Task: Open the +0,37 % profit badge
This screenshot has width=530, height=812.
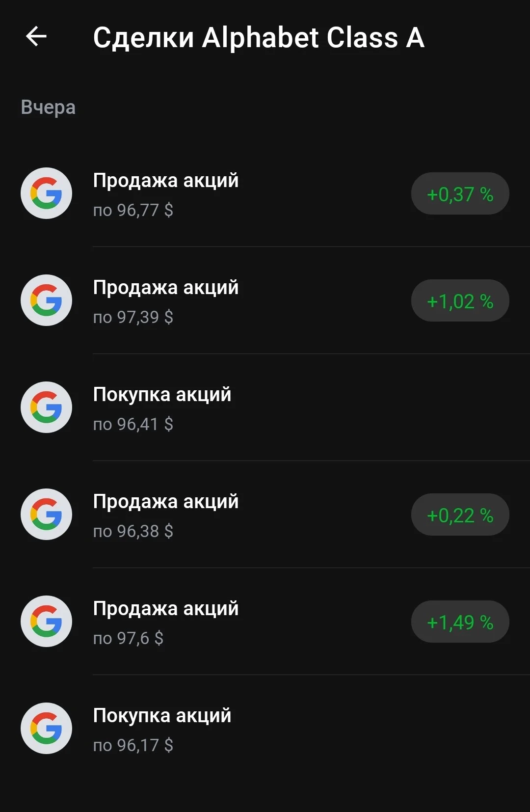Action: pos(460,194)
